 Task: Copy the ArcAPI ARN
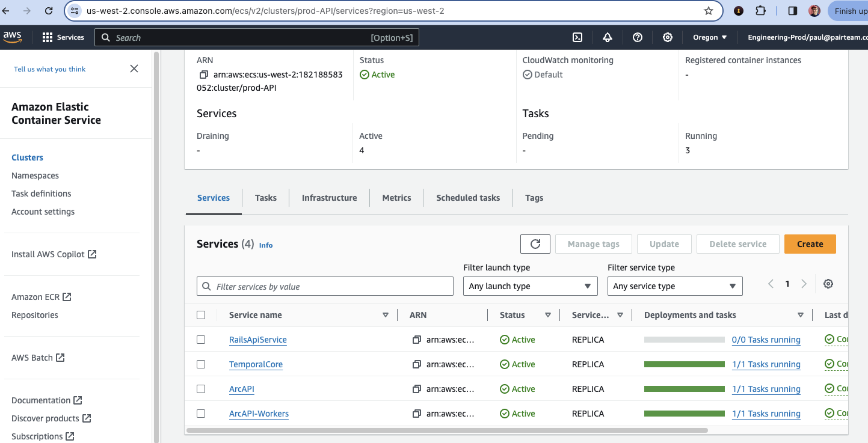[x=416, y=389]
